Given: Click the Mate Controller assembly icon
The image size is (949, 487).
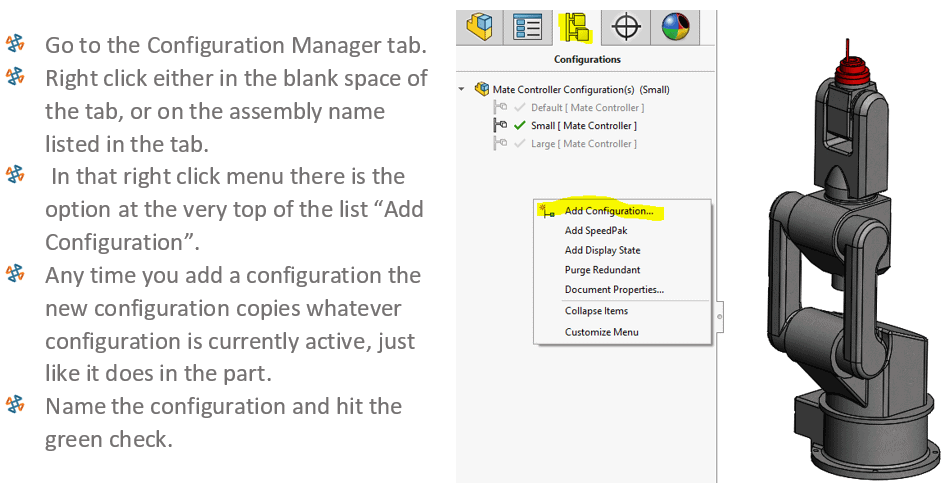Looking at the screenshot, I should 482,89.
